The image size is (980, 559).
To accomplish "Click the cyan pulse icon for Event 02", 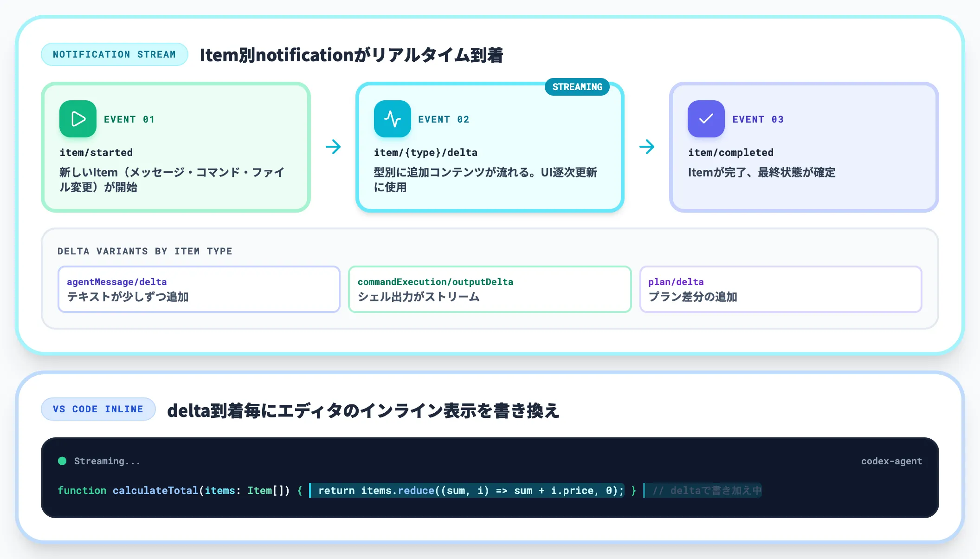I will 393,119.
